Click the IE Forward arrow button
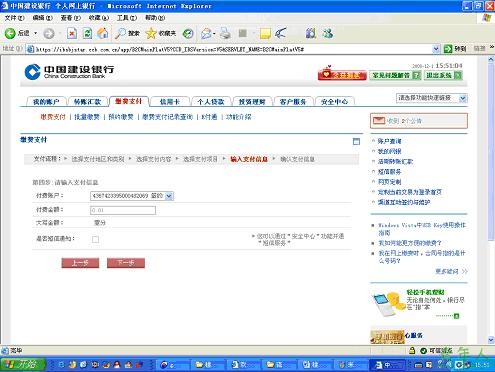Viewport: 495px width, 372px height. [49, 33]
